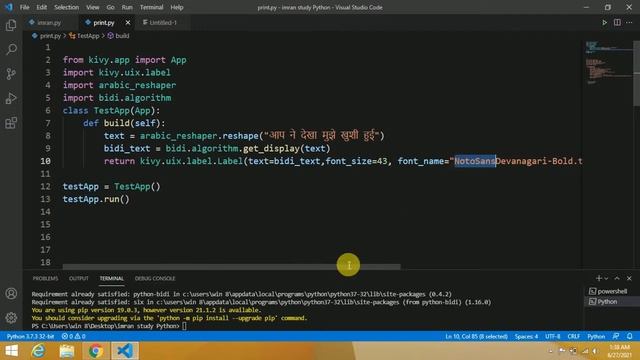Open the Accounts menu icon
640x360 pixels.
click(11, 293)
